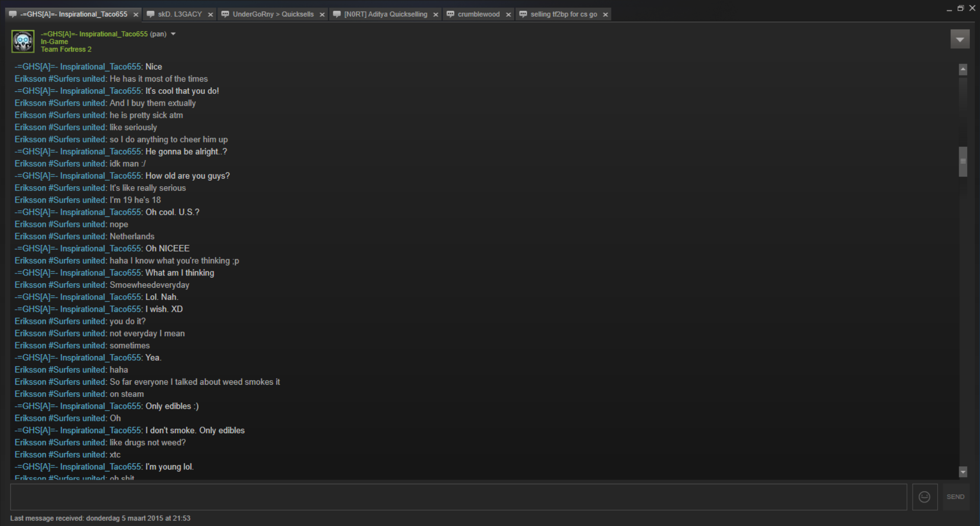Click the scrollbar up arrow
This screenshot has width=980, height=526.
point(963,69)
